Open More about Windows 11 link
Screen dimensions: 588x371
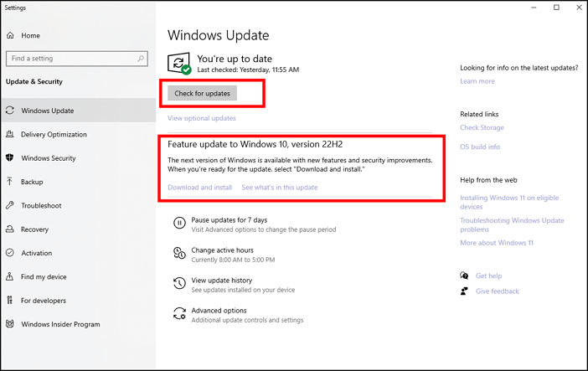pyautogui.click(x=497, y=243)
